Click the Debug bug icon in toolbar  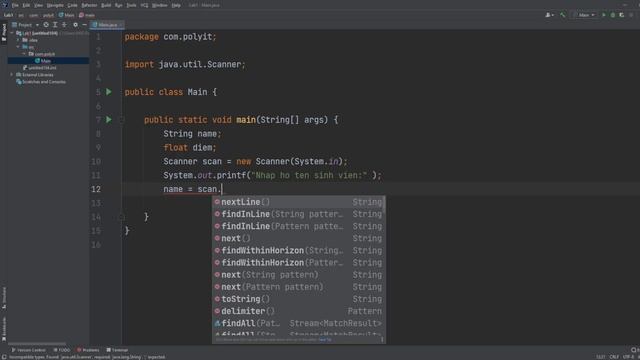(613, 15)
